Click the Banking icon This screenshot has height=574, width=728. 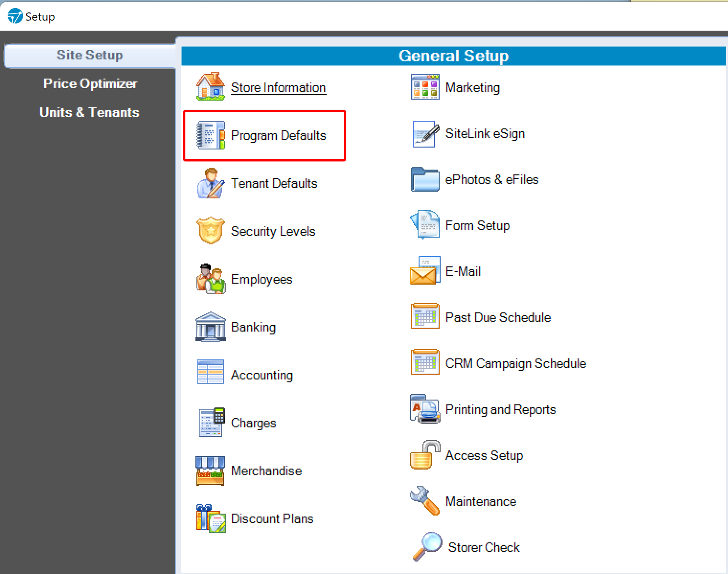point(211,327)
